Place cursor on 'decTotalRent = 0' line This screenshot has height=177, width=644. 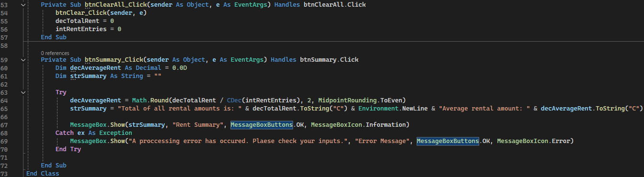tap(85, 21)
